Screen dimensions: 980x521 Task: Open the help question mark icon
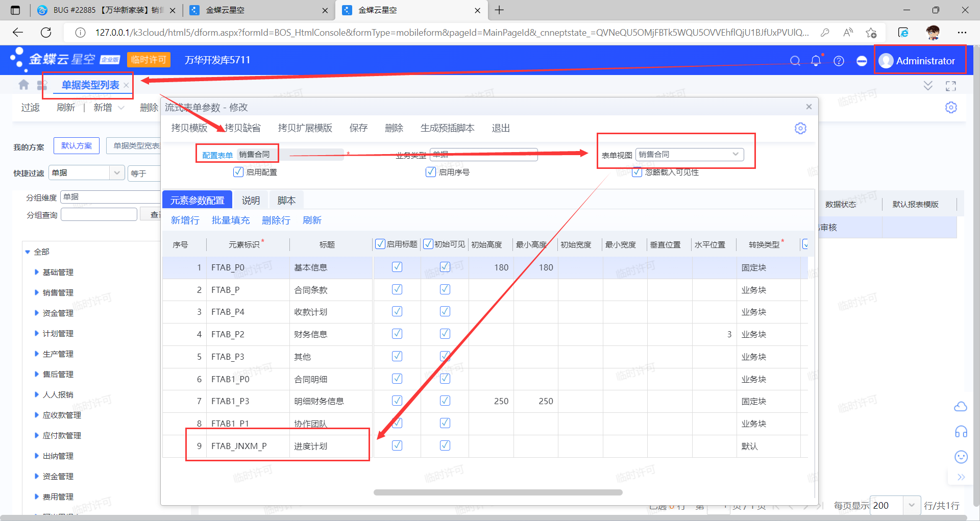point(839,61)
